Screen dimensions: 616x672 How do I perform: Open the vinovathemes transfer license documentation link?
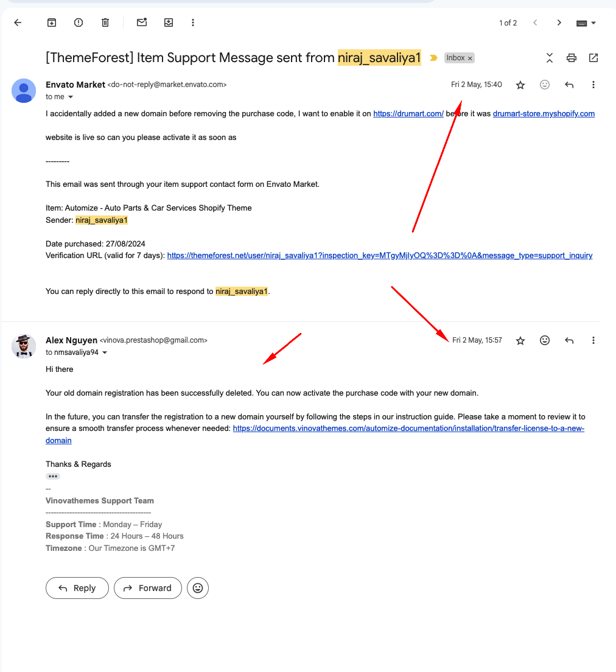coord(408,429)
